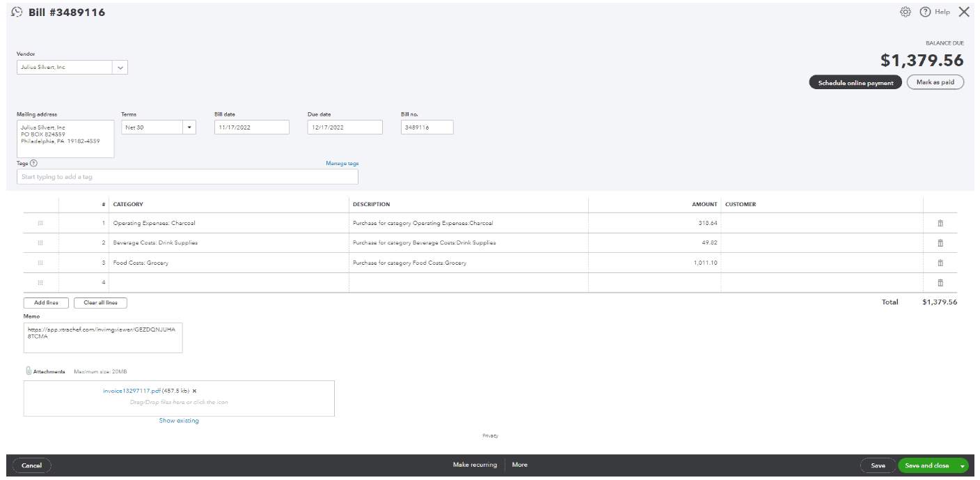
Task: Close the bill window
Action: [x=964, y=12]
